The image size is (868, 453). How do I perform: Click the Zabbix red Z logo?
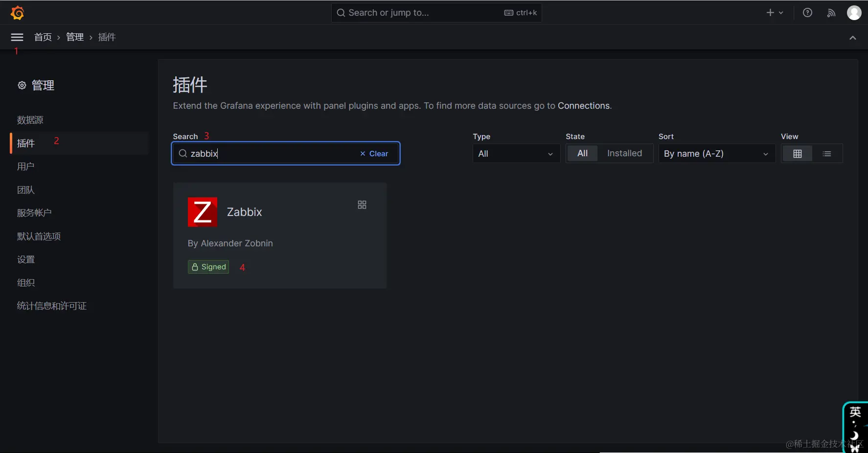tap(203, 212)
